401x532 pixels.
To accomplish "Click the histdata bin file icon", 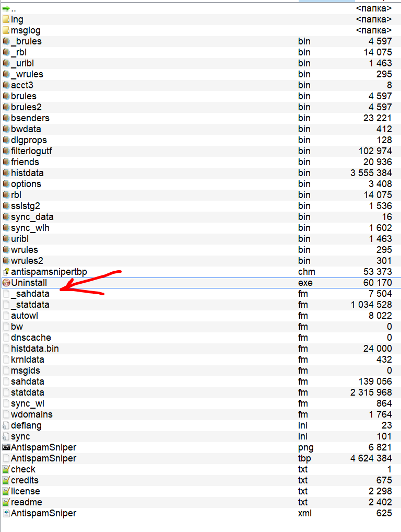I will pos(6,173).
